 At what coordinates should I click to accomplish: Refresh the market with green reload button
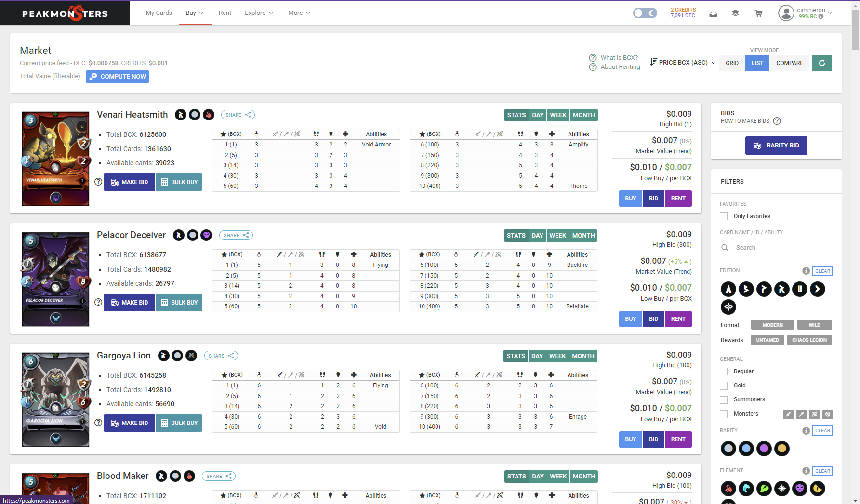pyautogui.click(x=822, y=63)
